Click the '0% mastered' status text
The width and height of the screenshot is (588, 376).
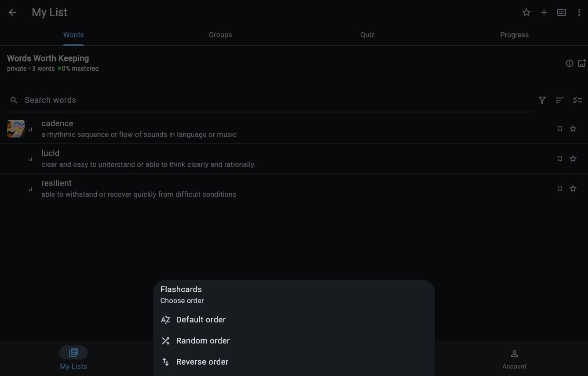pyautogui.click(x=80, y=69)
